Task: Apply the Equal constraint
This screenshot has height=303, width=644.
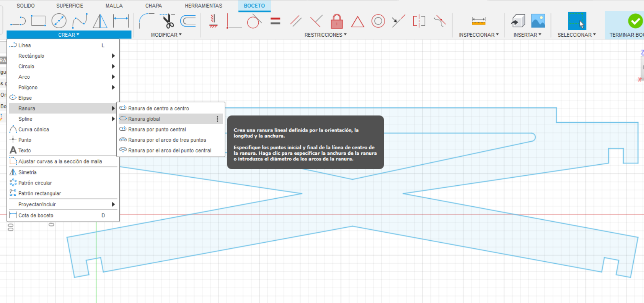Action: click(275, 21)
